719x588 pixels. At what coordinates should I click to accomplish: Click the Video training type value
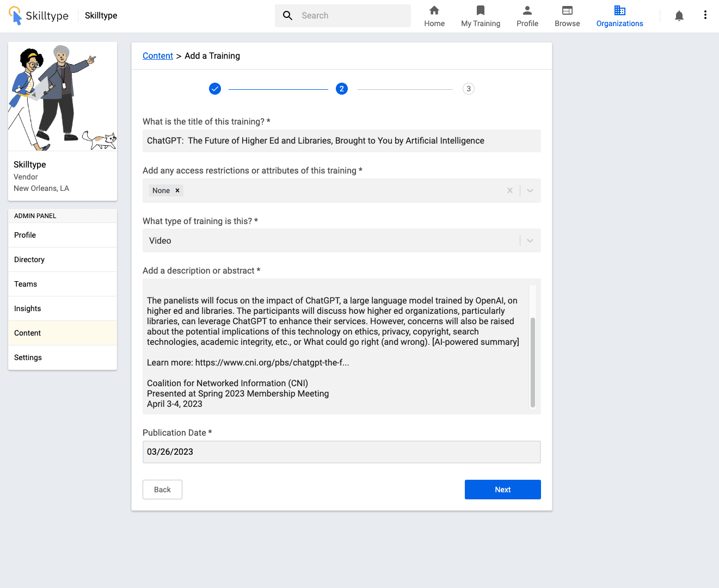point(160,240)
